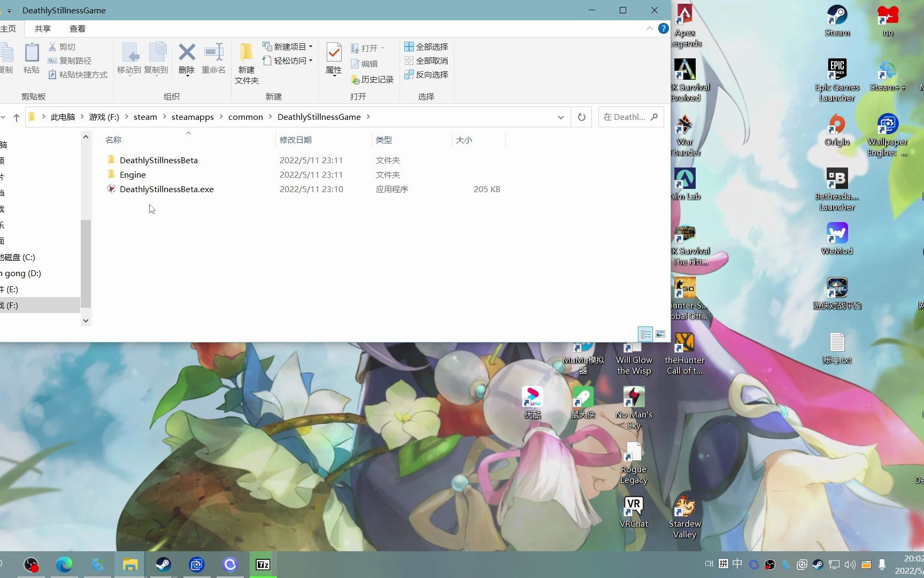Click the steam breadcrumb in the path
The height and width of the screenshot is (578, 924).
[x=145, y=117]
